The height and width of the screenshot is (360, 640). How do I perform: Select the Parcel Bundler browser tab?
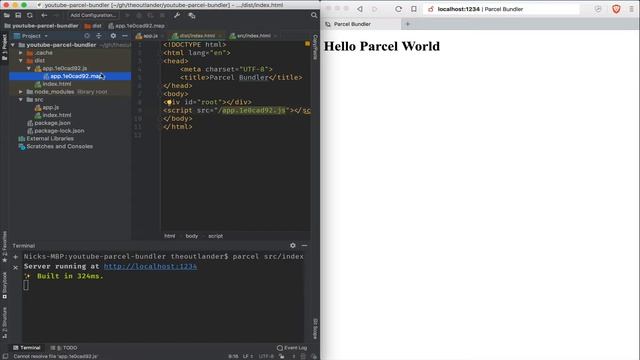tap(361, 24)
